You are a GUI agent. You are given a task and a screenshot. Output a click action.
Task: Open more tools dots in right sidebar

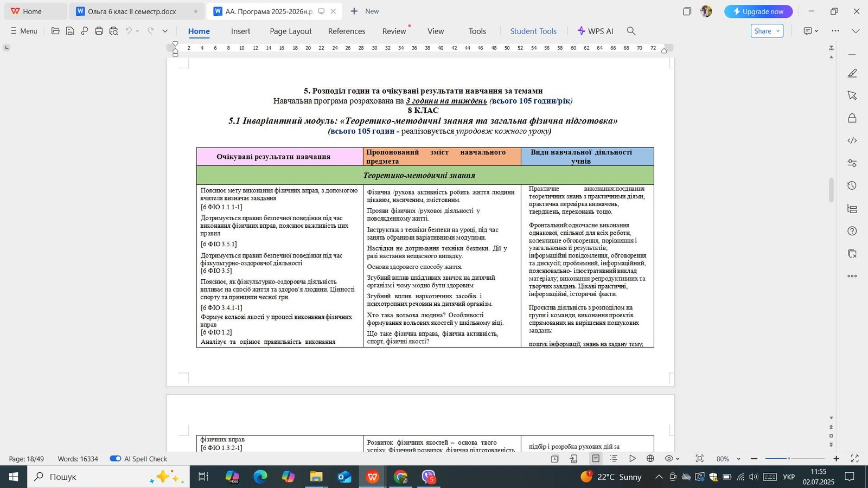click(852, 276)
